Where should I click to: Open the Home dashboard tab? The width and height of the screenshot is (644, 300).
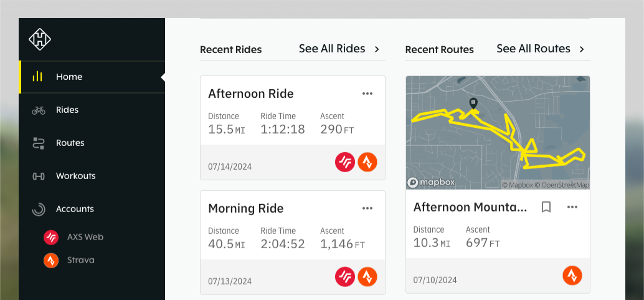pos(69,77)
